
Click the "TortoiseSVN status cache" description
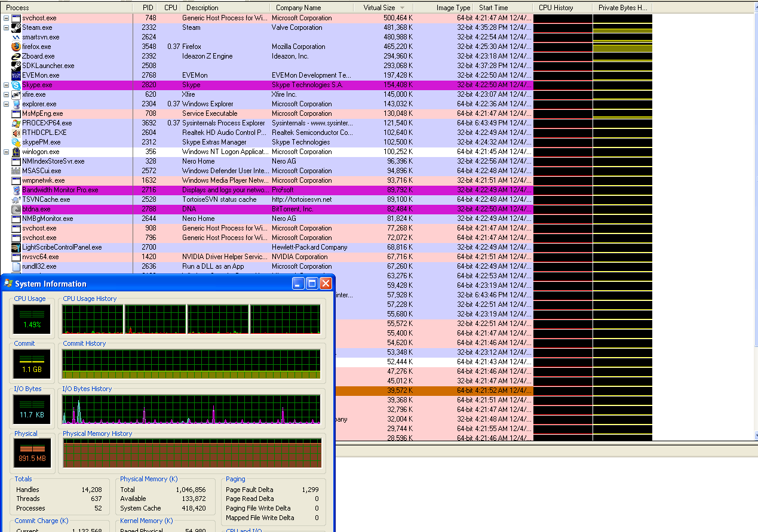[219, 199]
